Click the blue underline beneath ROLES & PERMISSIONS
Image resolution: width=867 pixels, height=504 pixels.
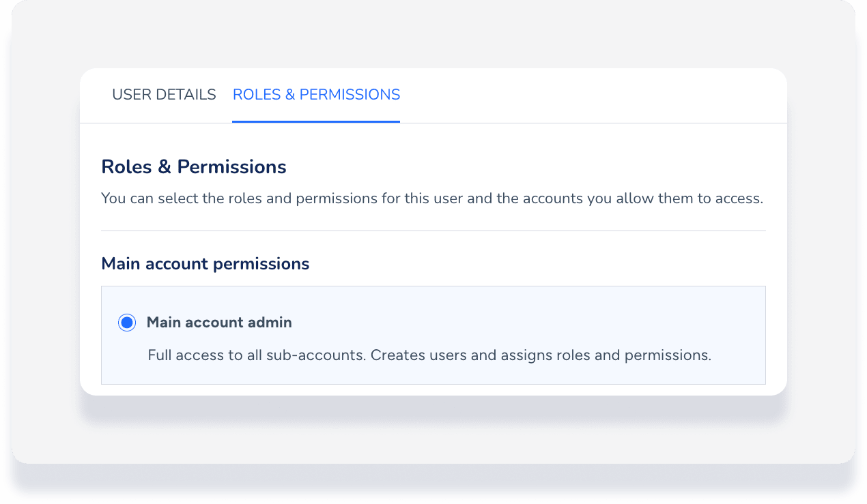point(316,121)
